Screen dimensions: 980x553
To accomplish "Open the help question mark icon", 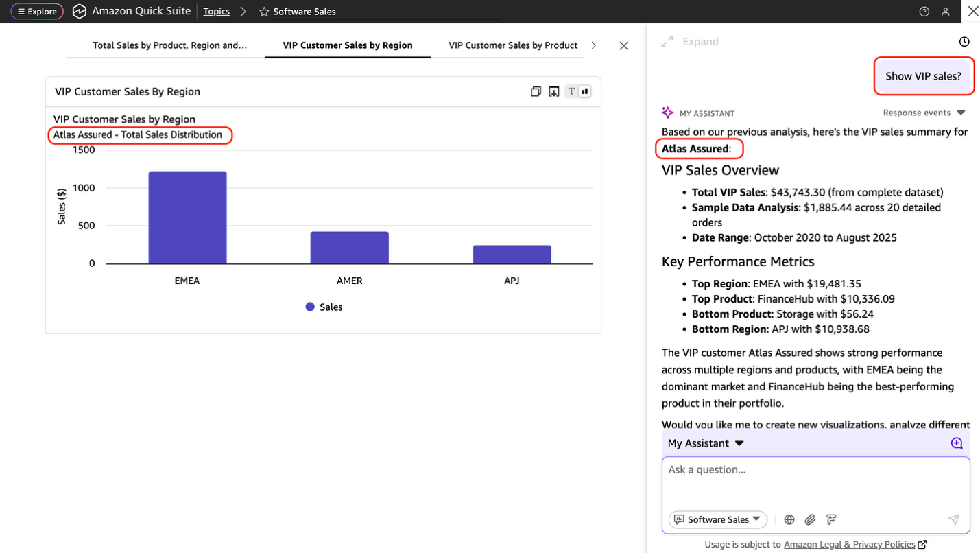I will 924,12.
